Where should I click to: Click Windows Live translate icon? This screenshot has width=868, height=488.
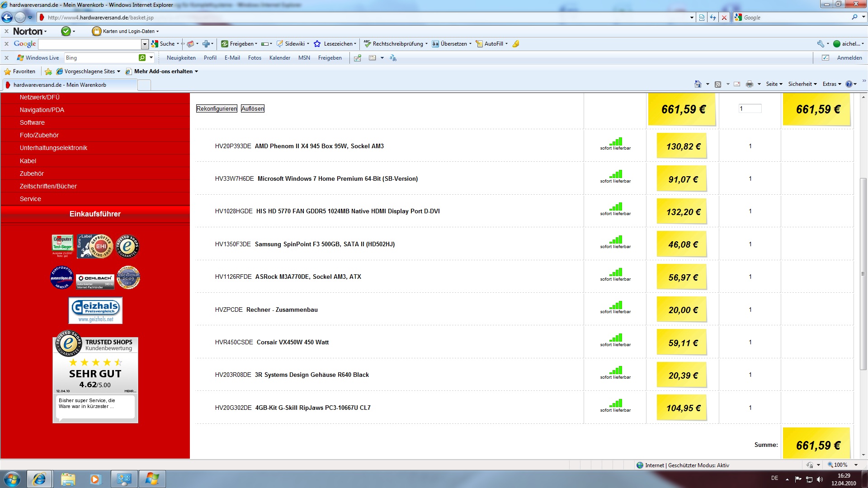point(393,58)
